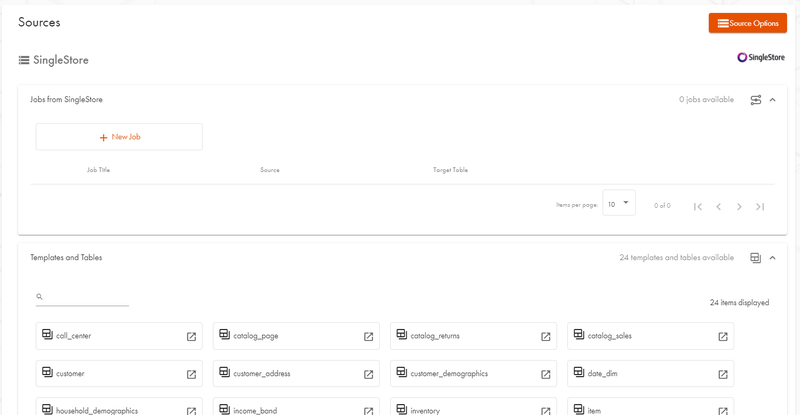Open the jobs filter settings icon

coord(756,100)
